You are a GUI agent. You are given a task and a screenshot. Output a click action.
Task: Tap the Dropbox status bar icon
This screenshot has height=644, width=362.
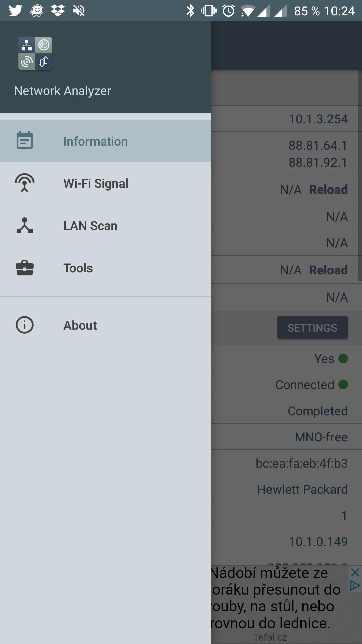[58, 11]
